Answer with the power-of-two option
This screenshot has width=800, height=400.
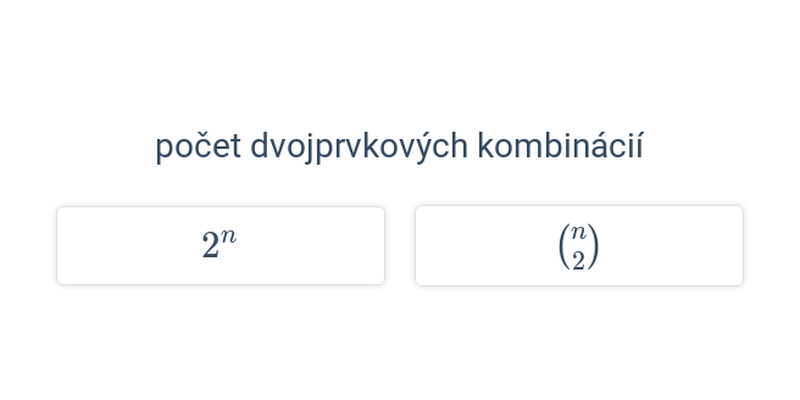pos(220,245)
